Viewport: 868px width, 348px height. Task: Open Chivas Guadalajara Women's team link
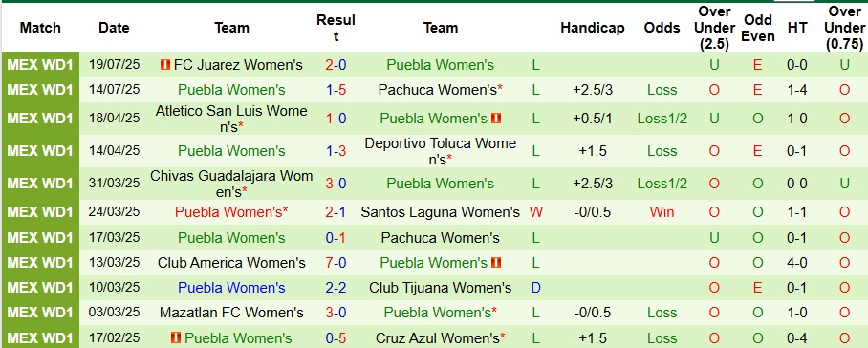[231, 184]
